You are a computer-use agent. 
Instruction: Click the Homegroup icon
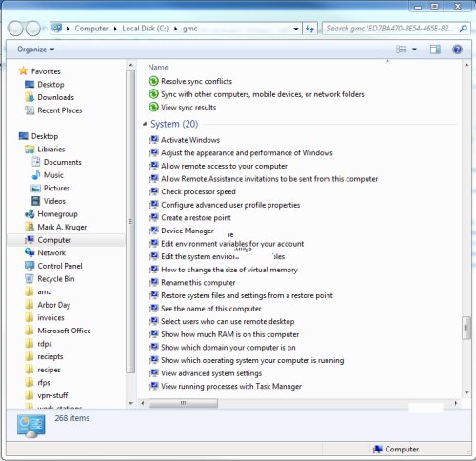(x=30, y=214)
